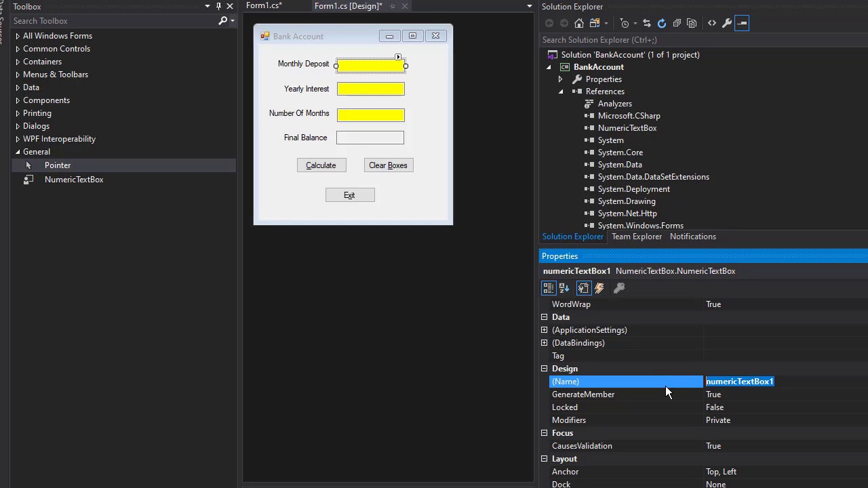Switch to the Form1.cs* code tab
The height and width of the screenshot is (488, 868).
[264, 5]
